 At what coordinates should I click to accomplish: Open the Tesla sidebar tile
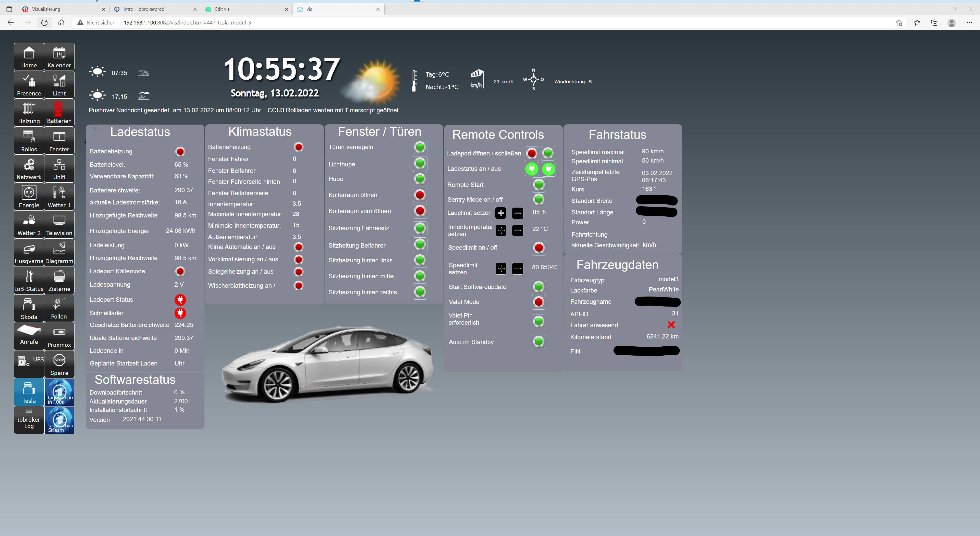pyautogui.click(x=29, y=392)
